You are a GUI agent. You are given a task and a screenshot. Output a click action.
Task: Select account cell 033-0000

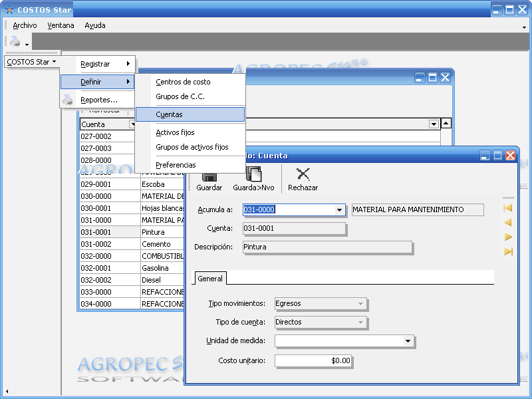[x=110, y=292]
